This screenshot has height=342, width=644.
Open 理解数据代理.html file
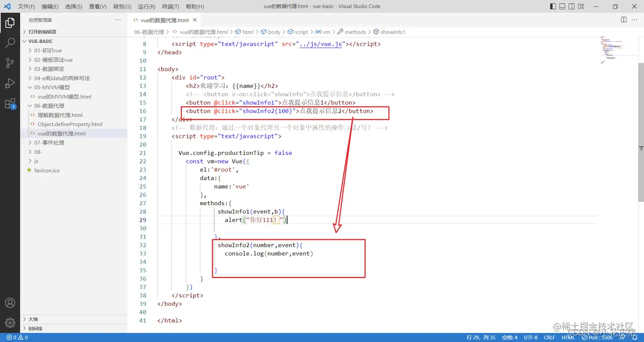73,115
